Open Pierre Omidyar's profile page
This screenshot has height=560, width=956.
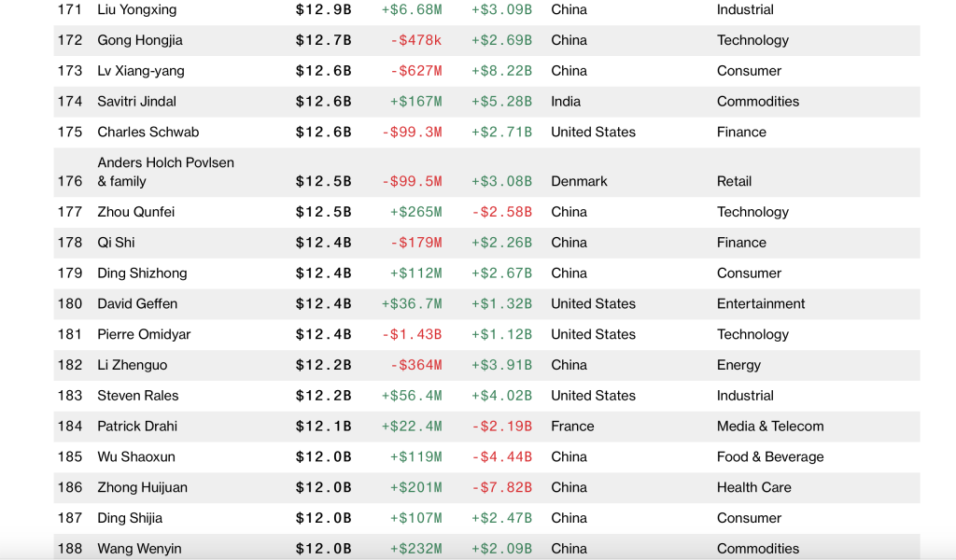(143, 334)
